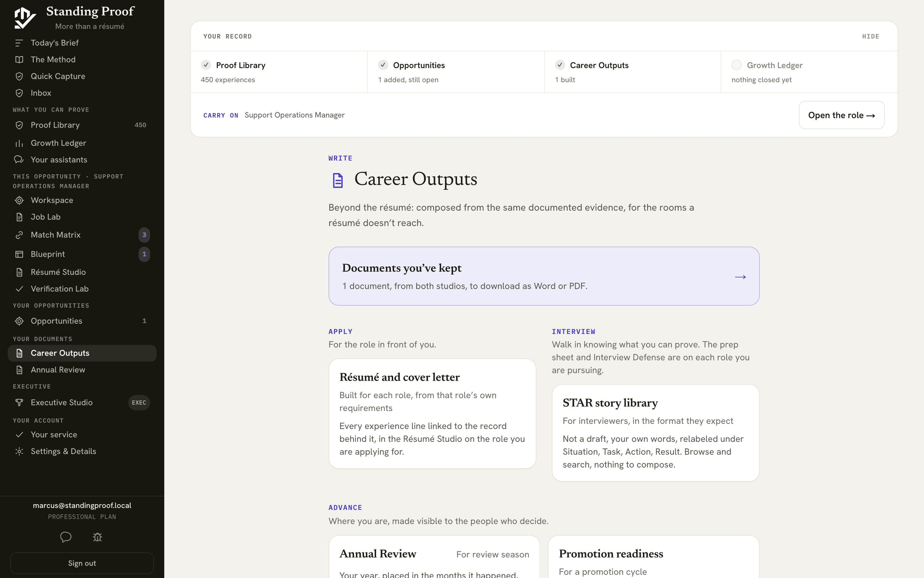Open the Documents you've kept arrow
The height and width of the screenshot is (578, 924).
(740, 277)
